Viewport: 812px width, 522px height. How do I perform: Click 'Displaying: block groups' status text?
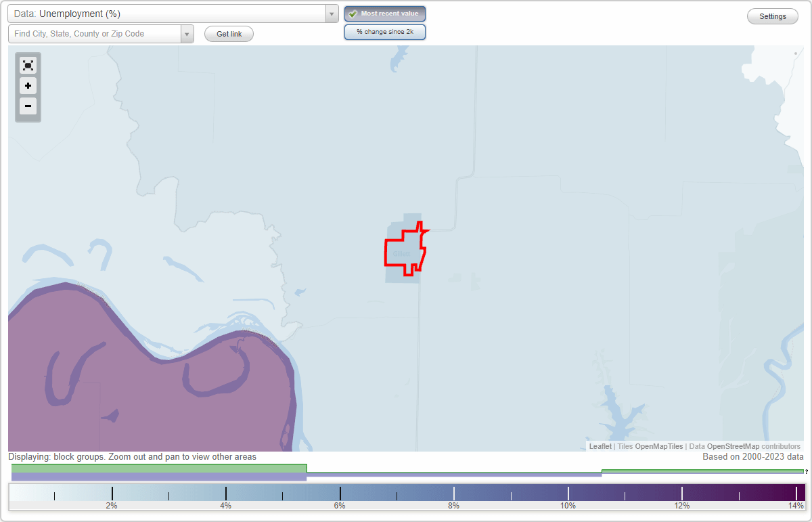[x=133, y=457]
